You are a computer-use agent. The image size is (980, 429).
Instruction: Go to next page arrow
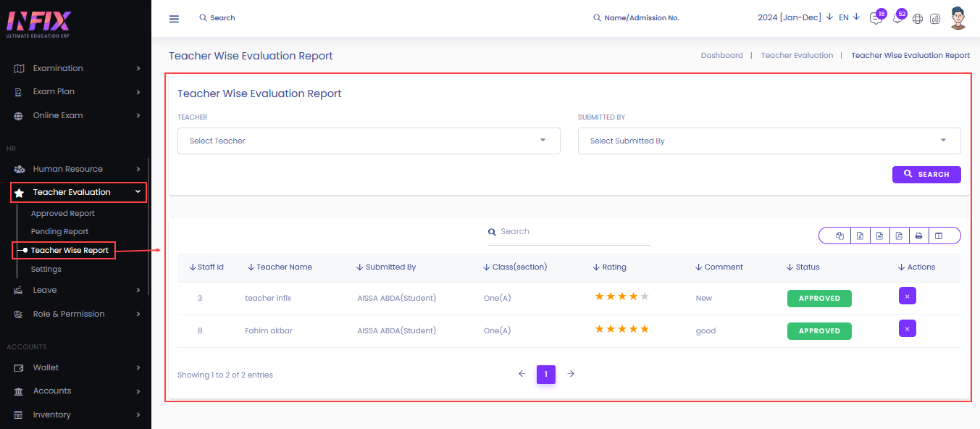tap(571, 374)
